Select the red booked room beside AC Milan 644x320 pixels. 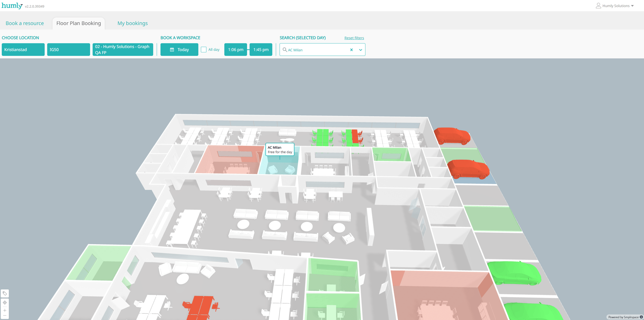coord(230,161)
